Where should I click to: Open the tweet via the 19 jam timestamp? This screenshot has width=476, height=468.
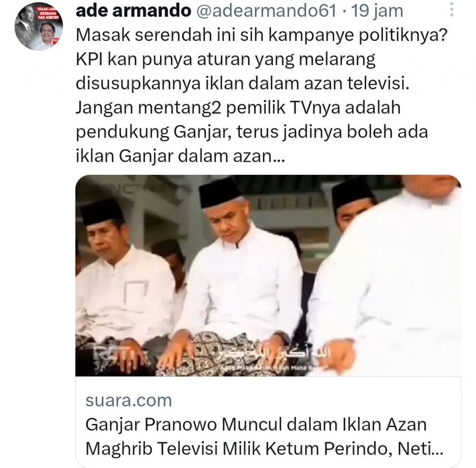point(377,11)
